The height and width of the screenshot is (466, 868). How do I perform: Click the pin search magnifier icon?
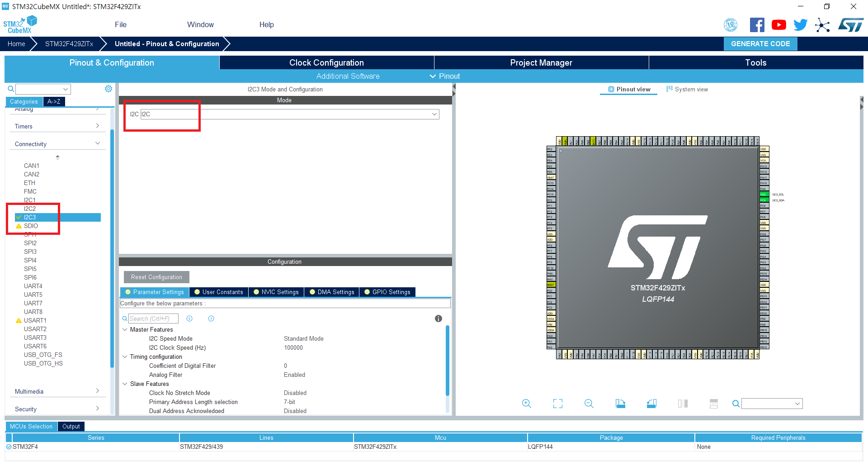(x=736, y=404)
